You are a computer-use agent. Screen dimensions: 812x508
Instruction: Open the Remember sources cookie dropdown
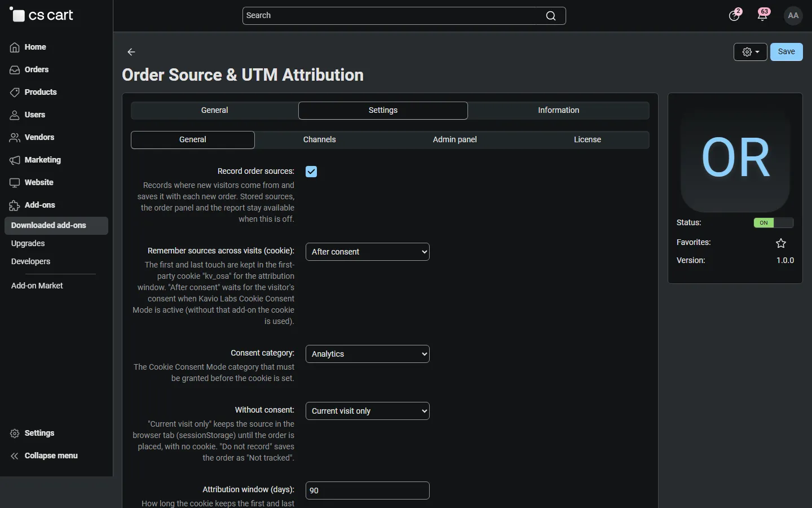(368, 252)
